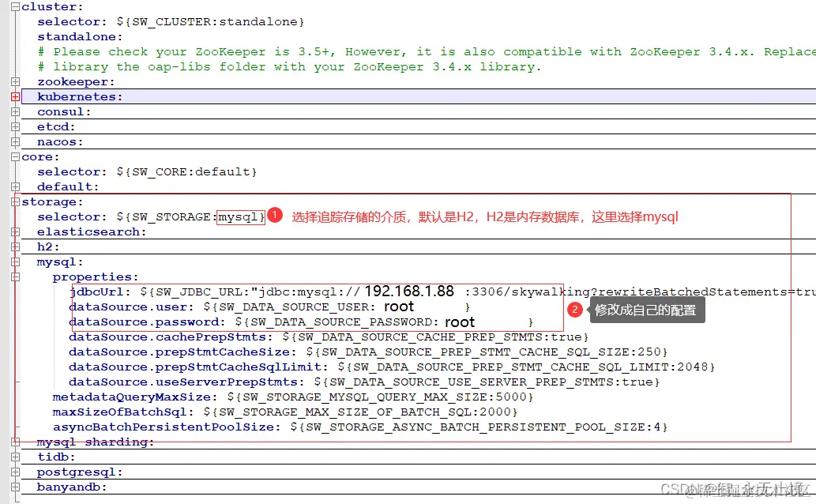Click the 'dataSource.password:' key
816x504 pixels.
click(x=147, y=322)
